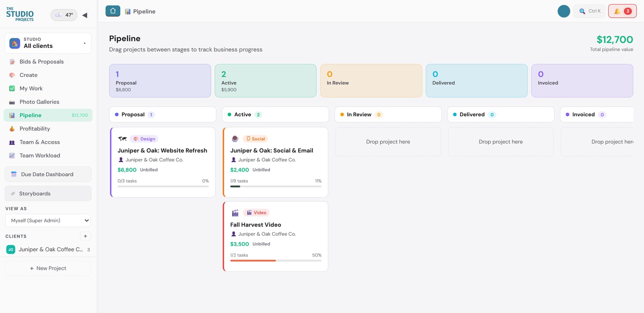644x313 pixels.
Task: Click the New Project button
Action: 48,268
